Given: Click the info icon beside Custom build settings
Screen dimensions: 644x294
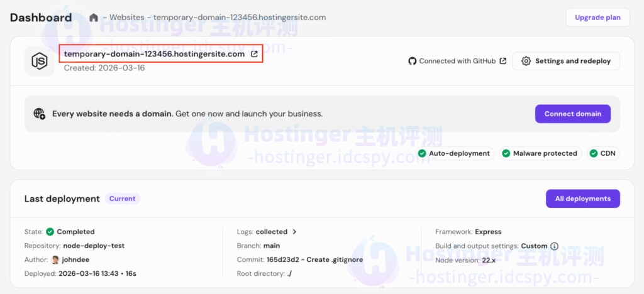Looking at the screenshot, I should (554, 246).
